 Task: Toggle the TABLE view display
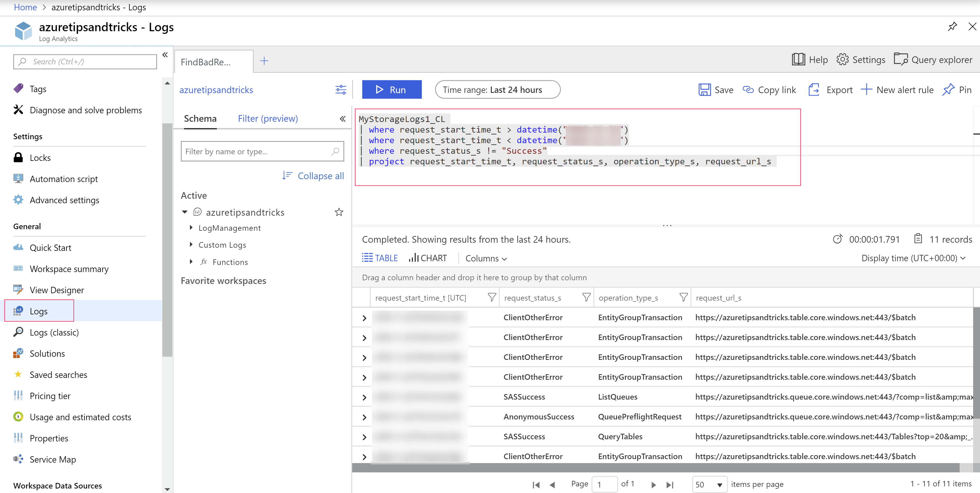(x=380, y=258)
